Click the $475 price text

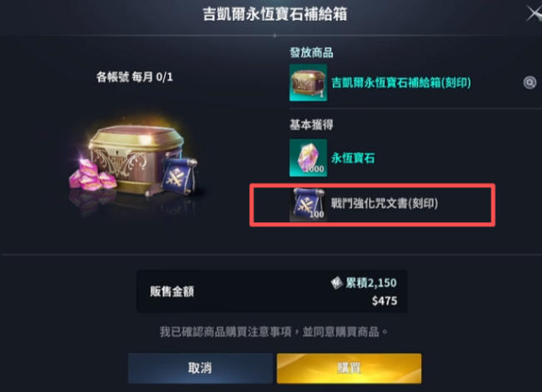[385, 300]
